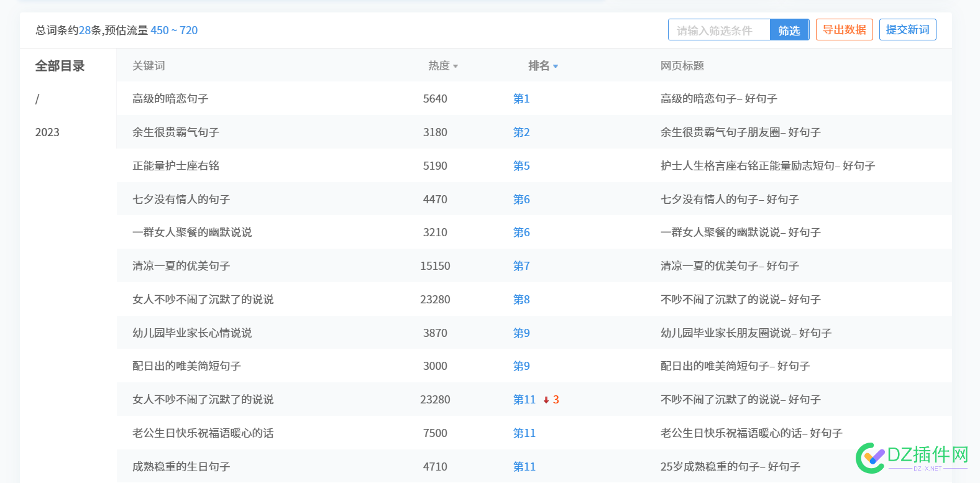The image size is (980, 483).
Task: Open keyword 成熟稳重的生日句子
Action: [181, 467]
